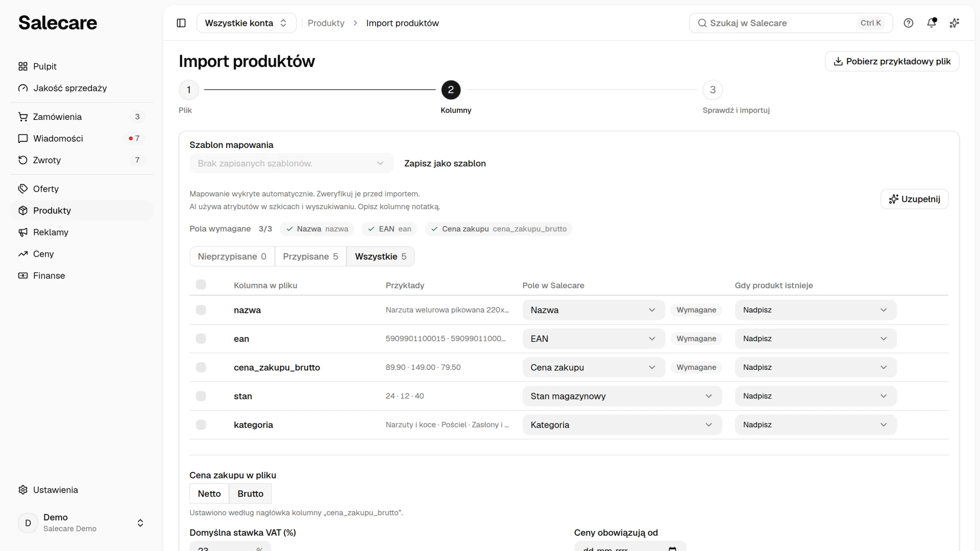Click the Uzupełnij AI button

tap(915, 199)
